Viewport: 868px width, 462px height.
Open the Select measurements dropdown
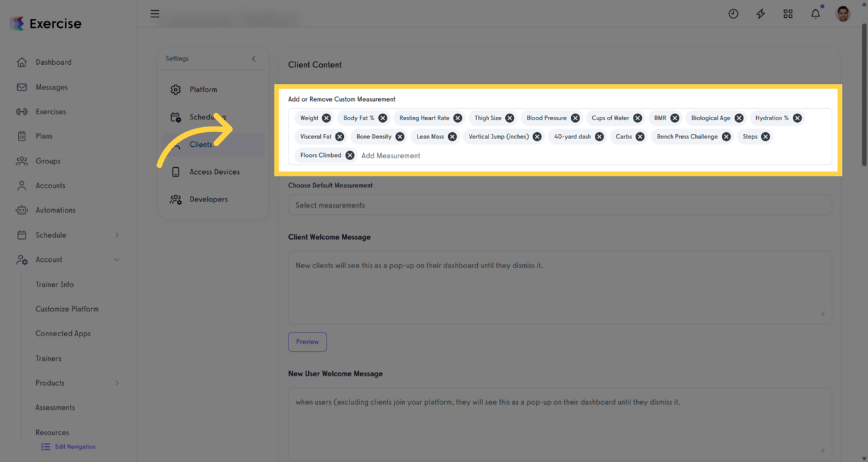coord(560,205)
